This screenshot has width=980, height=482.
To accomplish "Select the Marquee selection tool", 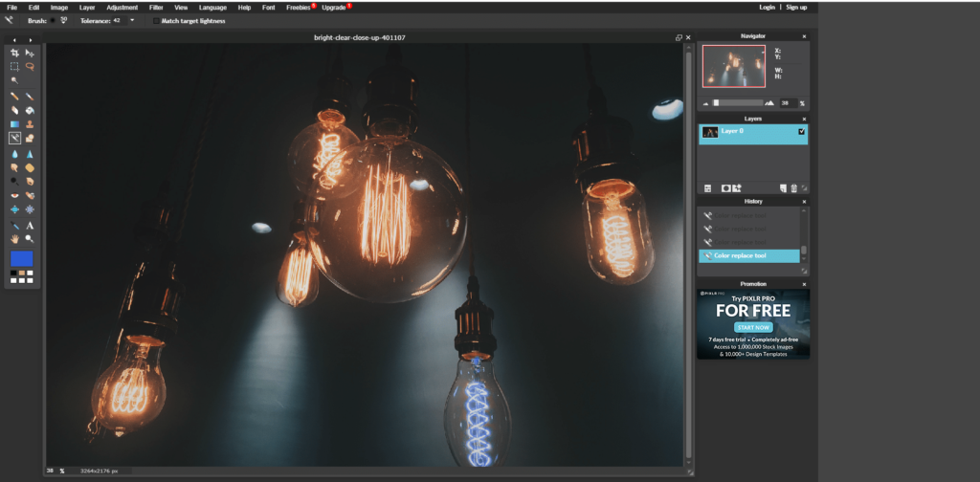I will pyautogui.click(x=14, y=67).
